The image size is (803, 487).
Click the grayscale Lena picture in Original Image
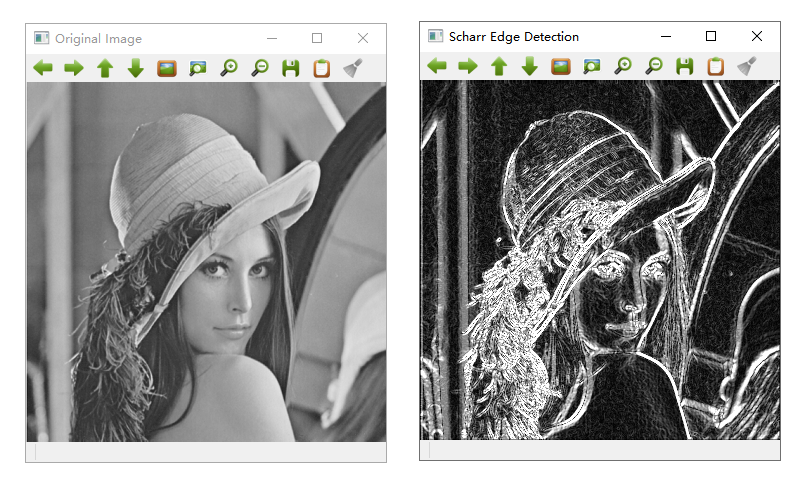(206, 262)
